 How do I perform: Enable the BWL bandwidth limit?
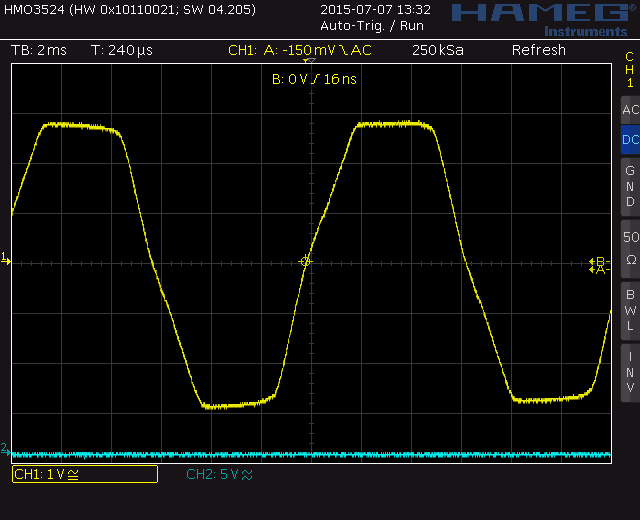pyautogui.click(x=629, y=309)
